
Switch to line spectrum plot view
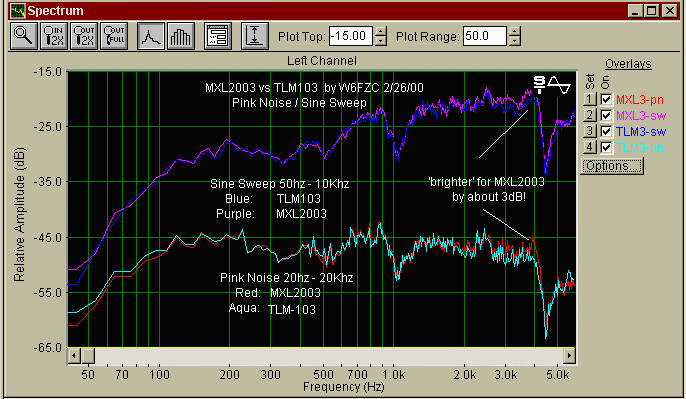[151, 36]
